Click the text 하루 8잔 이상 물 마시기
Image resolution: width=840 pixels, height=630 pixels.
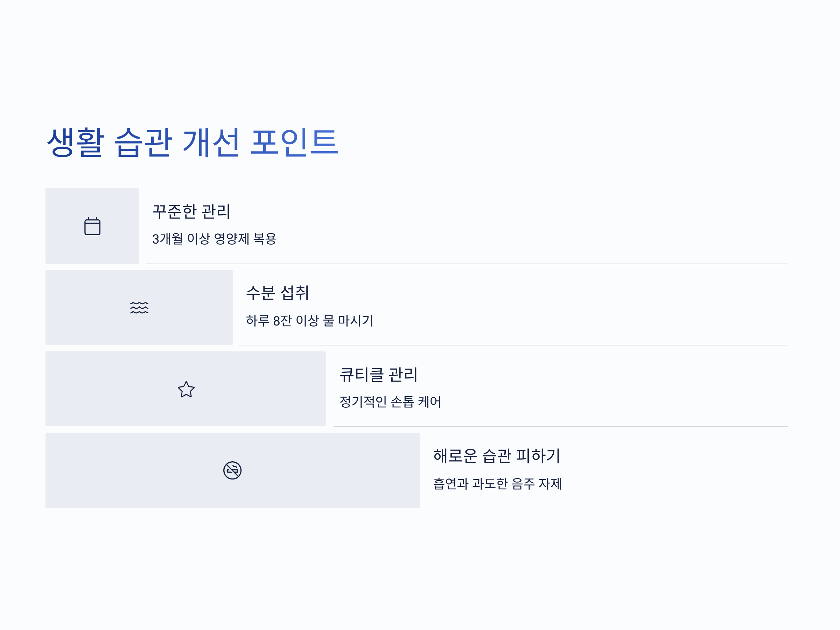tap(309, 321)
